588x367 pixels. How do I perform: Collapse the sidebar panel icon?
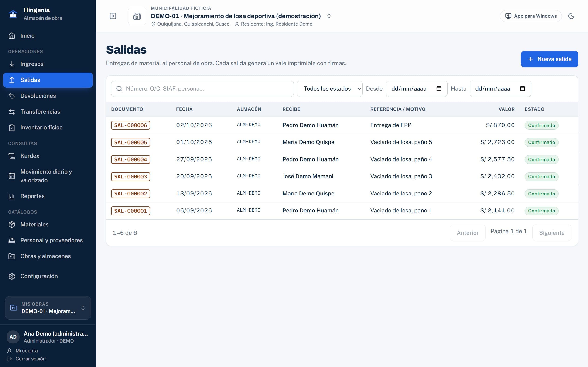click(x=113, y=16)
